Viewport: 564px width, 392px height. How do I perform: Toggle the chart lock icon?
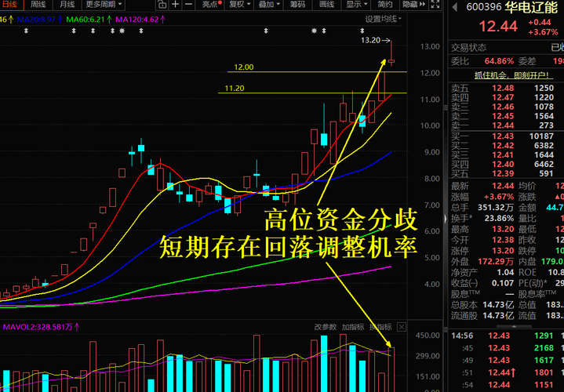162,5
